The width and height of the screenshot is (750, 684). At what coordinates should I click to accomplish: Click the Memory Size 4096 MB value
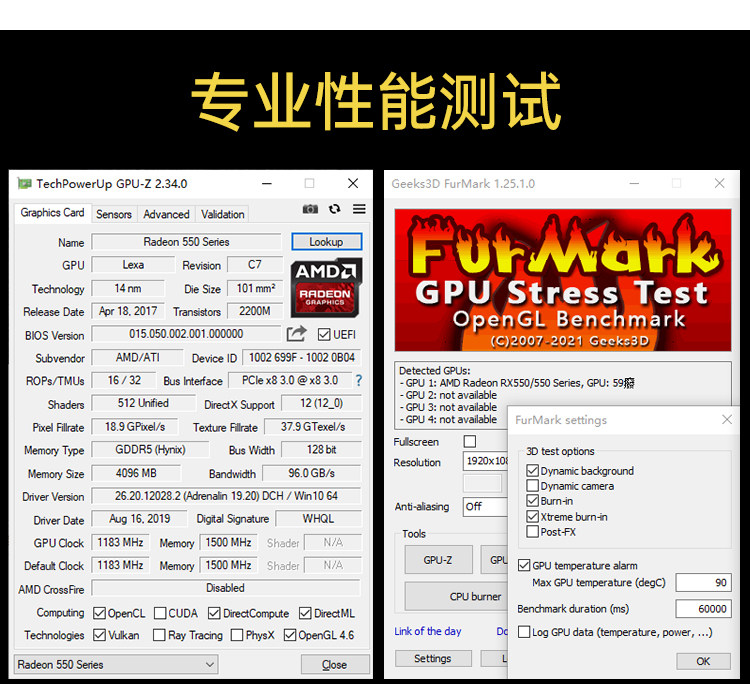(136, 473)
